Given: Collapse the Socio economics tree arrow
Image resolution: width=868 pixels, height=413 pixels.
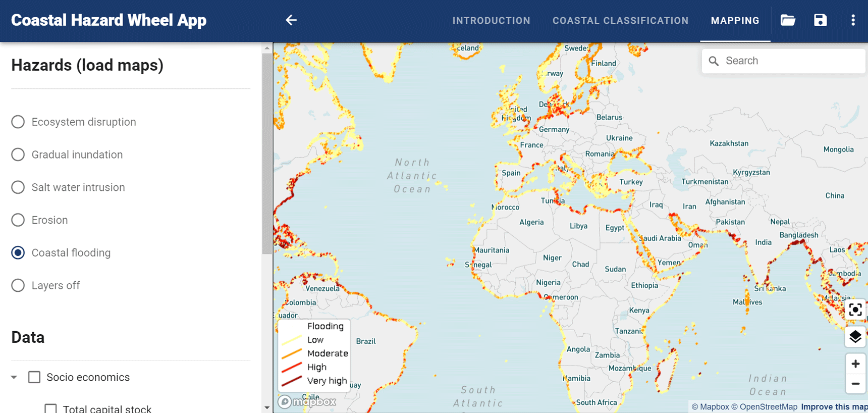Looking at the screenshot, I should coord(14,377).
